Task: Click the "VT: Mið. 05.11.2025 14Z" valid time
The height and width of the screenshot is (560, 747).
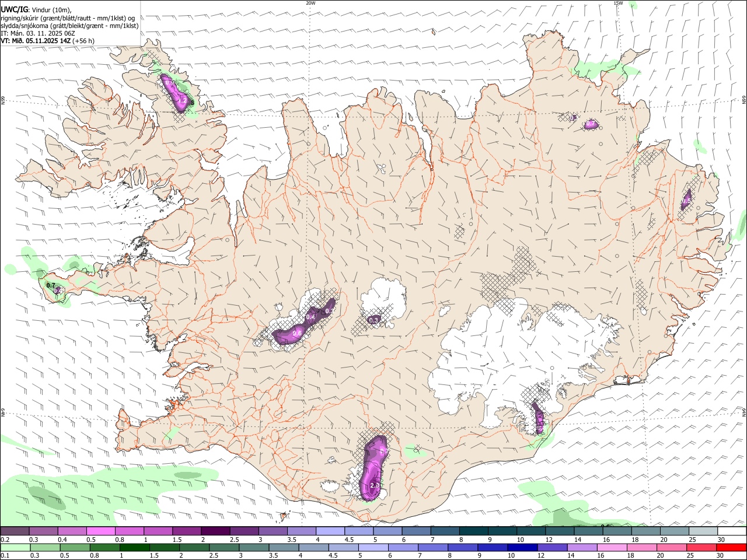Action: pyautogui.click(x=36, y=41)
